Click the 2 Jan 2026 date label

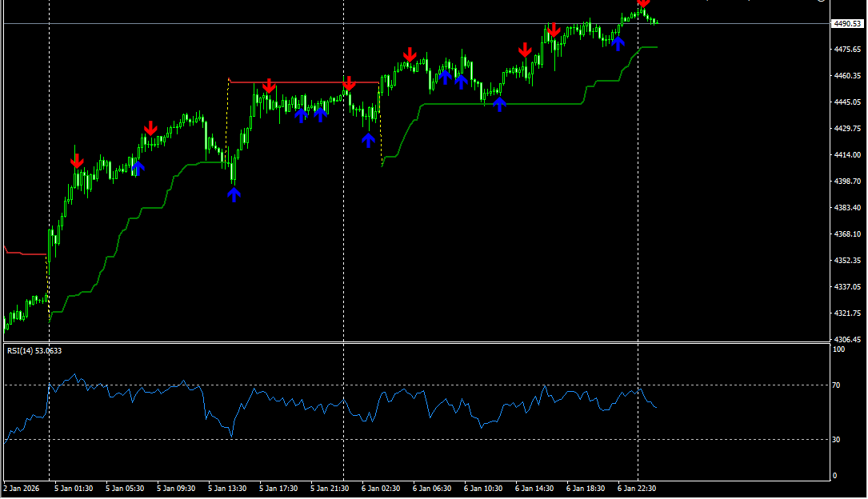tap(21, 488)
